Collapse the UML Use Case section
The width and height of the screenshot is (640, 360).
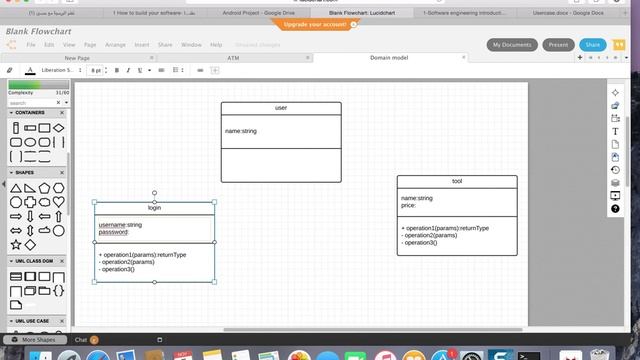point(11,321)
